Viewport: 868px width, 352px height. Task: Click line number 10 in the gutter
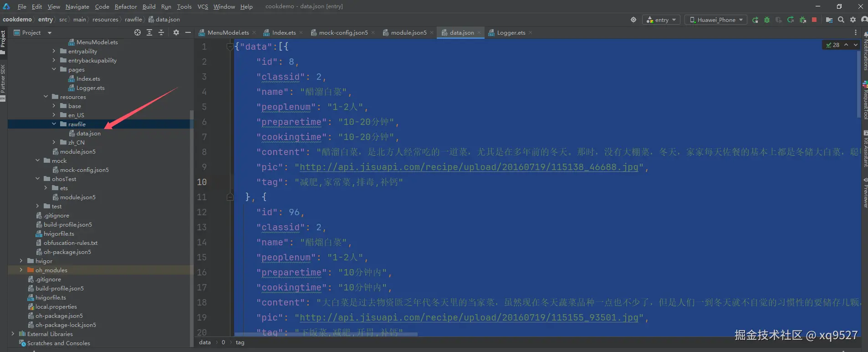[x=202, y=182]
